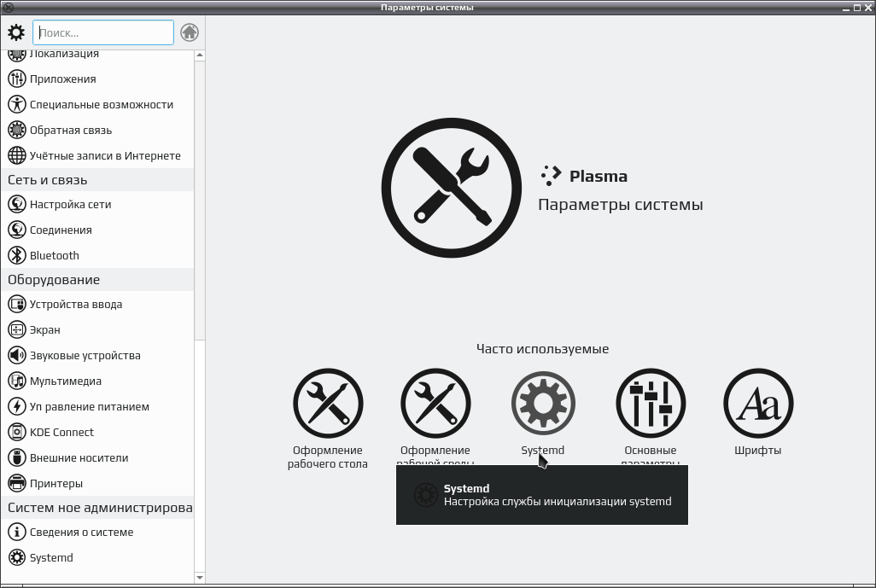Select Внешние носители icon
The height and width of the screenshot is (588, 876).
(17, 458)
